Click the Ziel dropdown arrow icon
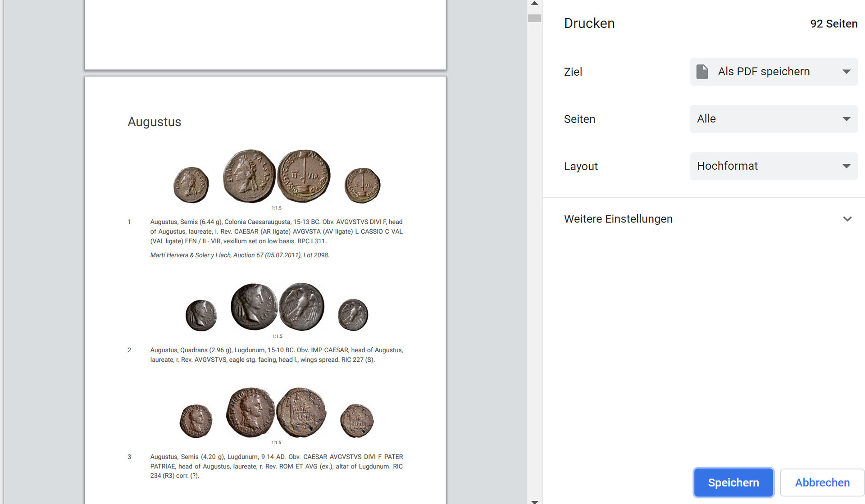 [x=846, y=72]
